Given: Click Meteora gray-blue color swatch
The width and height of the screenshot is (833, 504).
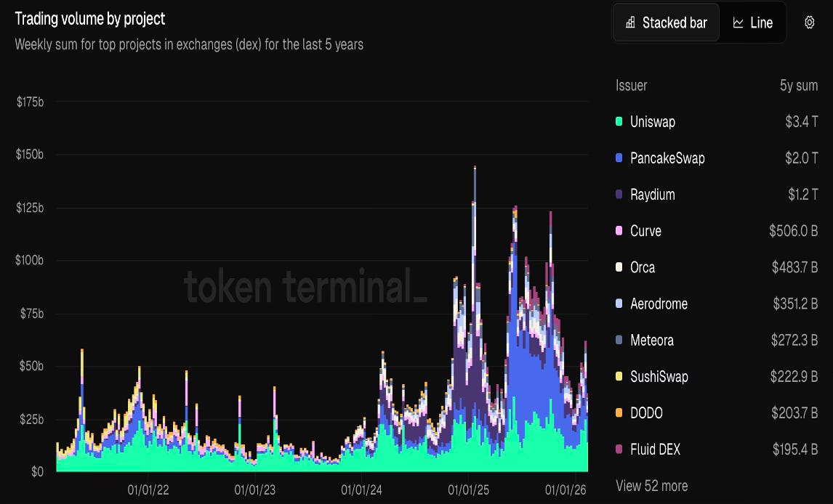Looking at the screenshot, I should pyautogui.click(x=619, y=340).
